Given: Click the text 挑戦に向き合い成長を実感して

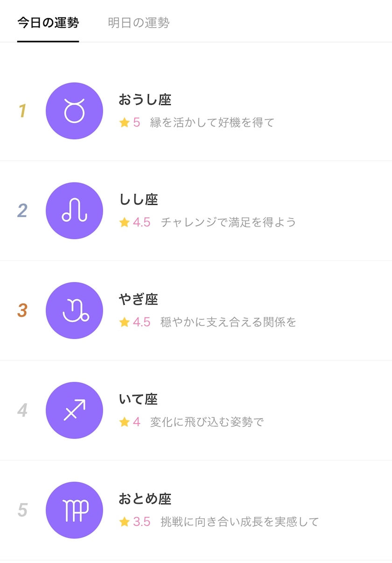Looking at the screenshot, I should [239, 522].
